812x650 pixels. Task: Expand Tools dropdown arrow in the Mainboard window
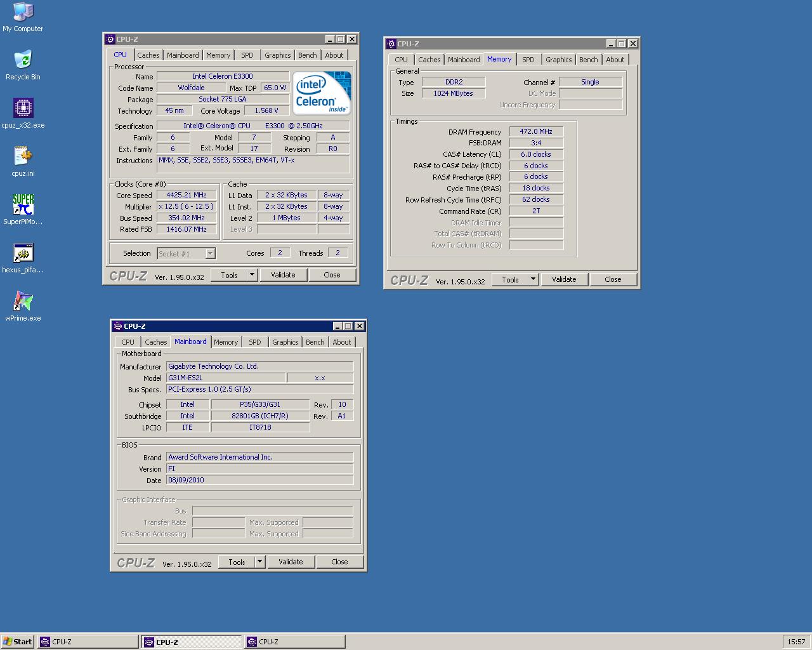click(x=259, y=562)
